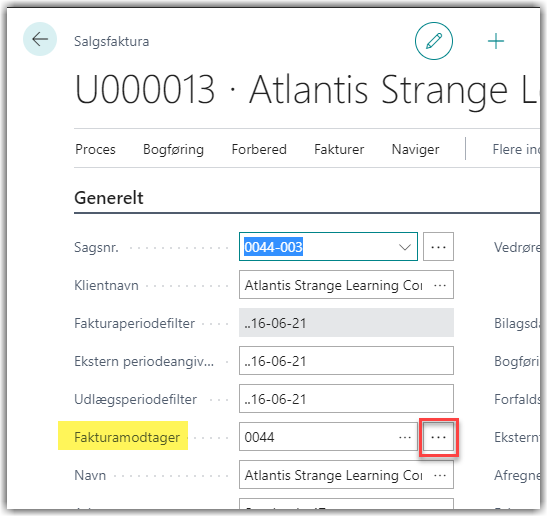Expand the Sagsnr. dropdown arrow
The height and width of the screenshot is (517, 548).
(405, 247)
